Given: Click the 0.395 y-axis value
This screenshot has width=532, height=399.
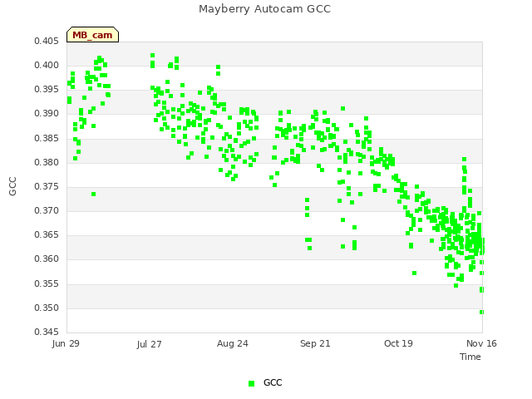Looking at the screenshot, I should click(x=47, y=89).
